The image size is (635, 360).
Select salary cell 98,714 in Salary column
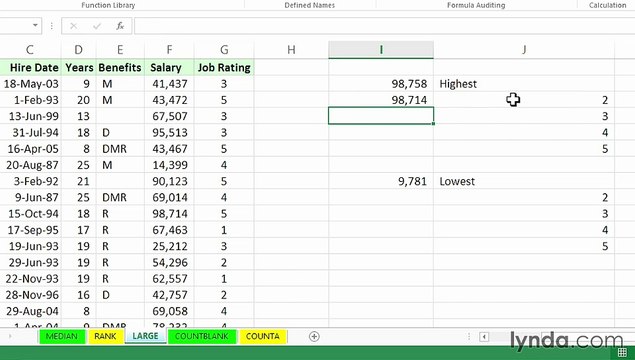(169, 213)
